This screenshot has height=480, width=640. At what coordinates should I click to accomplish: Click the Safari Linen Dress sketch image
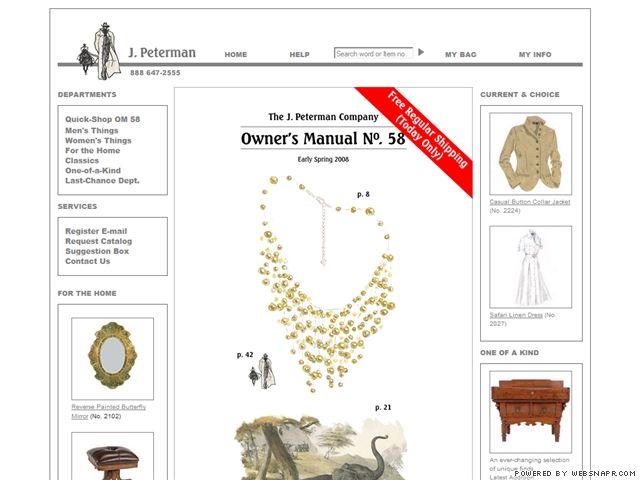coord(531,267)
